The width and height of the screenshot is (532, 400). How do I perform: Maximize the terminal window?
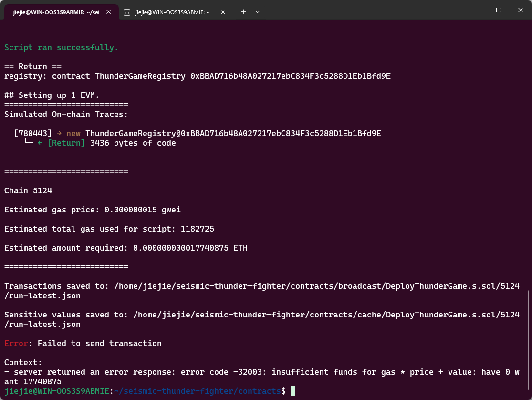pyautogui.click(x=499, y=10)
